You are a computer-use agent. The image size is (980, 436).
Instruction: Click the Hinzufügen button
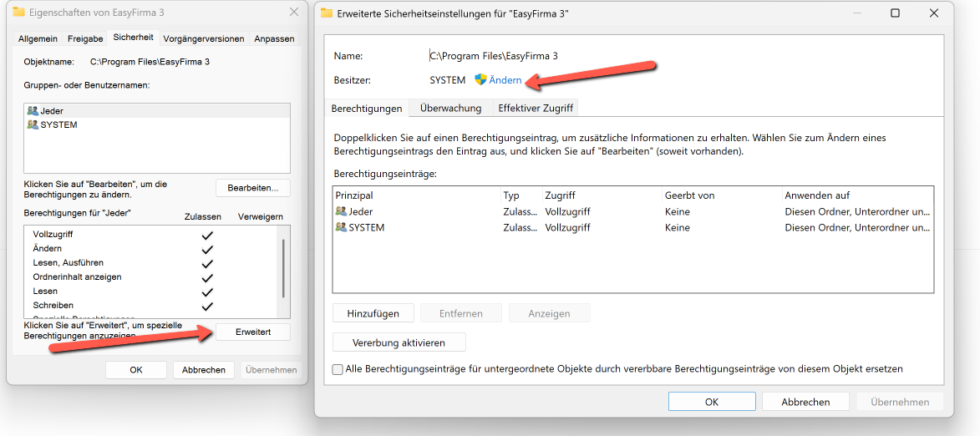pos(373,313)
